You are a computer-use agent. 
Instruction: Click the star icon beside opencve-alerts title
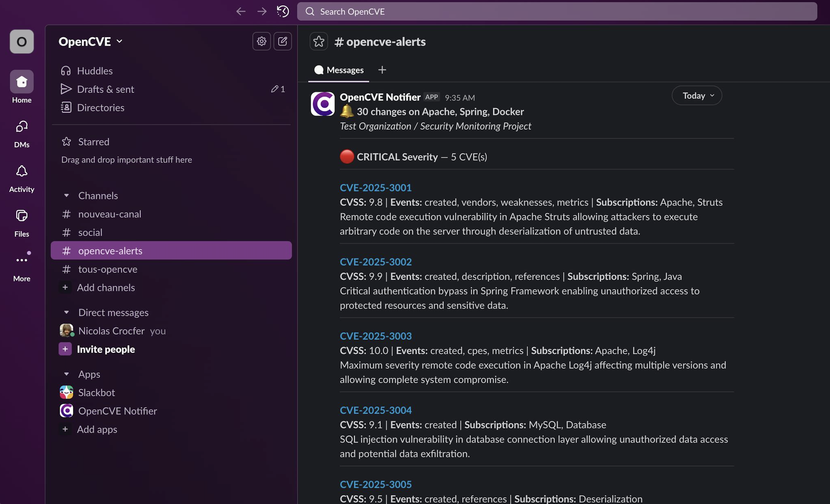click(318, 42)
